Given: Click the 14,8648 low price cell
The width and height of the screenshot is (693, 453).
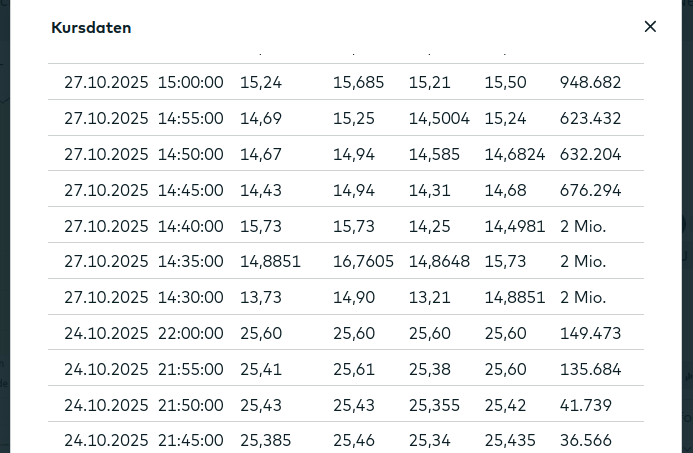Looking at the screenshot, I should pyautogui.click(x=439, y=261).
